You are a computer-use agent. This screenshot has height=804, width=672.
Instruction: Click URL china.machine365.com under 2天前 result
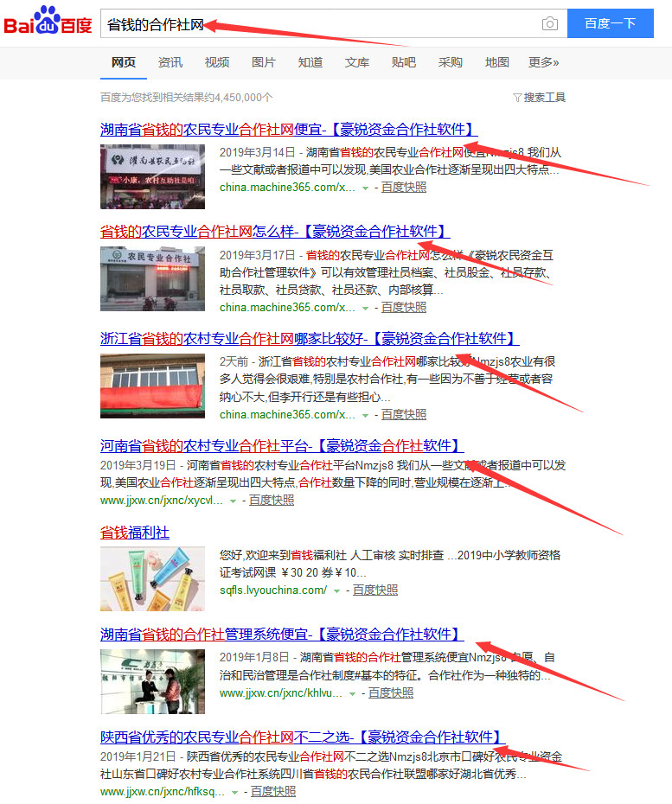287,414
